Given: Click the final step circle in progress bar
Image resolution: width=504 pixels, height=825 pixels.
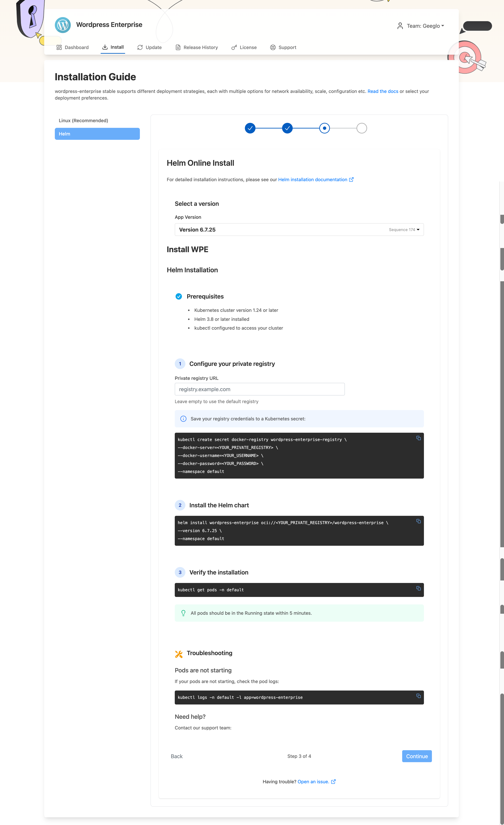Looking at the screenshot, I should [361, 128].
